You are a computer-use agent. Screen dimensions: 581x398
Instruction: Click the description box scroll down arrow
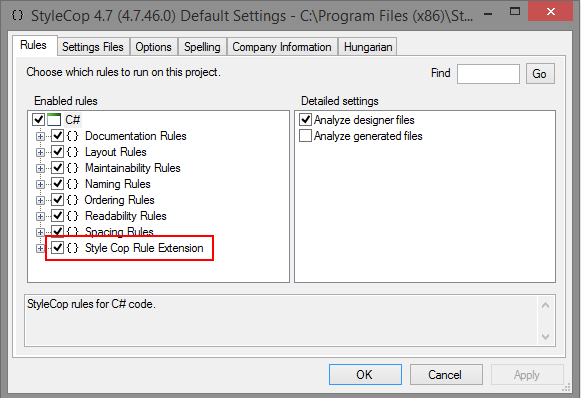pyautogui.click(x=545, y=336)
